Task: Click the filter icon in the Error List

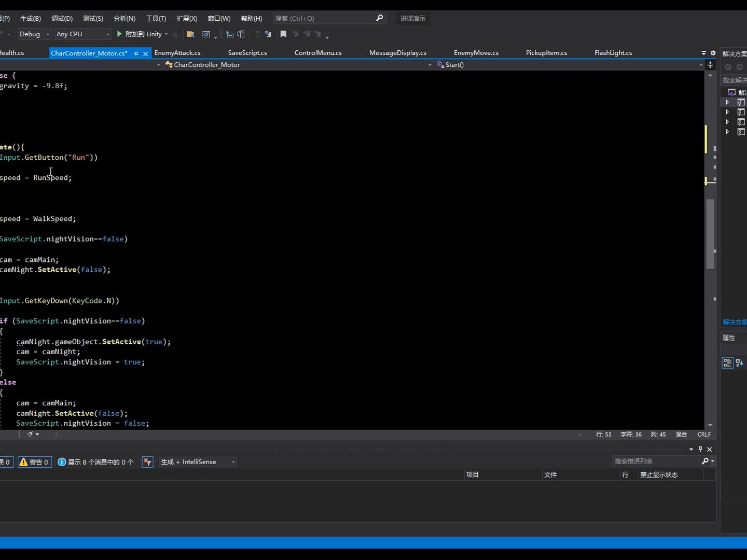Action: coord(148,462)
